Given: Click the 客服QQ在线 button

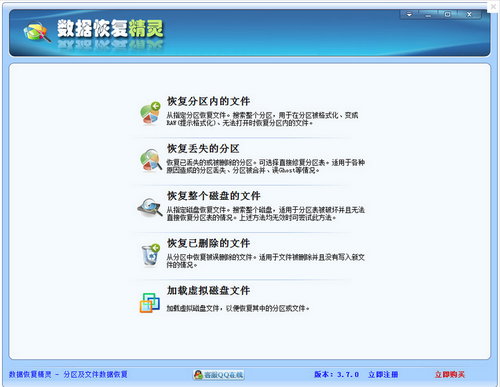Looking at the screenshot, I should point(219,375).
